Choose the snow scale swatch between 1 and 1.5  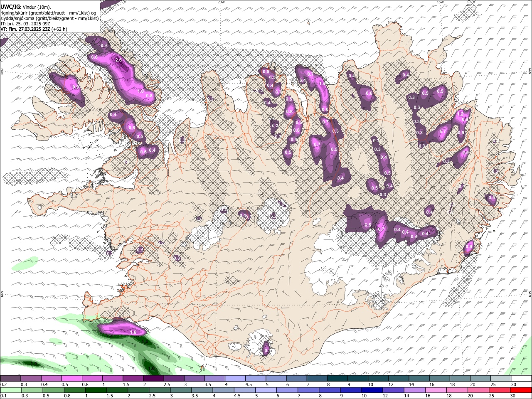coord(112,378)
